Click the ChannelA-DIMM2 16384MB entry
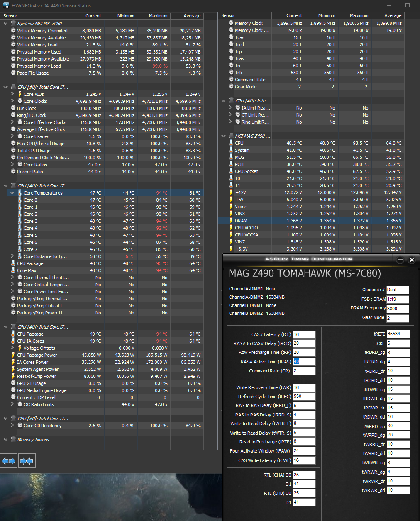Screen dimensions: 420x521 257,297
